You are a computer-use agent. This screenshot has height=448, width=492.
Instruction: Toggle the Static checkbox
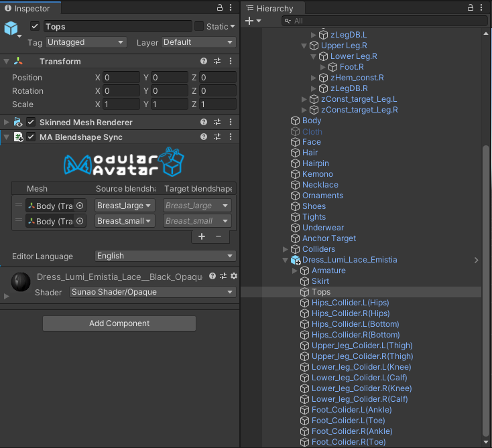click(x=199, y=26)
